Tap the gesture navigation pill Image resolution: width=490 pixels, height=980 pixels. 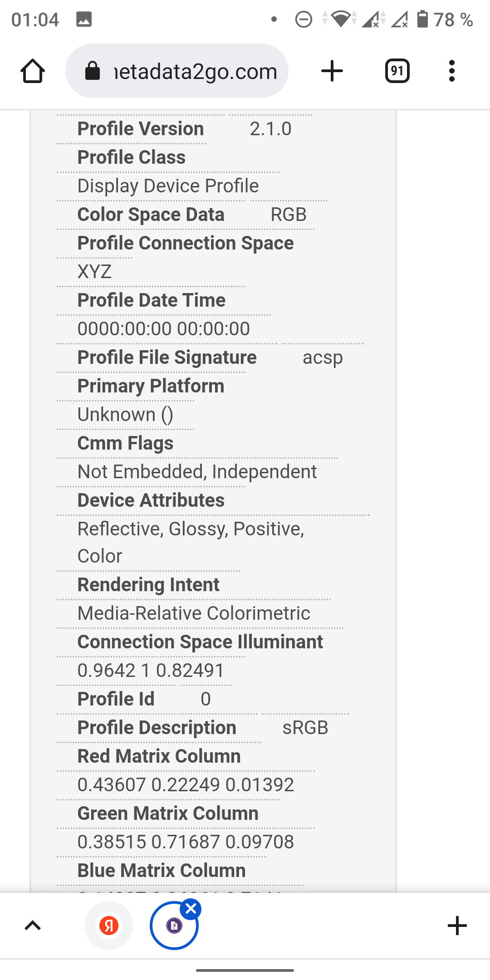click(245, 970)
